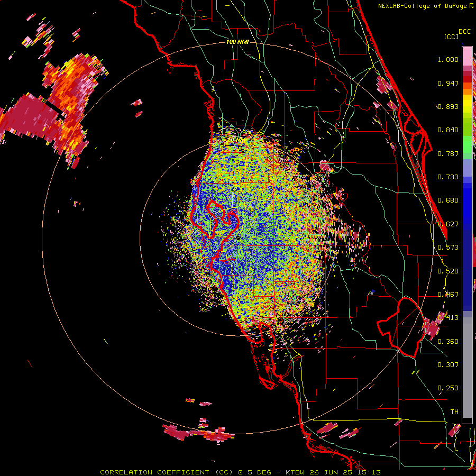The width and height of the screenshot is (476, 476).
Task: Pick the pink top segment of the color bar
Action: [x=467, y=56]
